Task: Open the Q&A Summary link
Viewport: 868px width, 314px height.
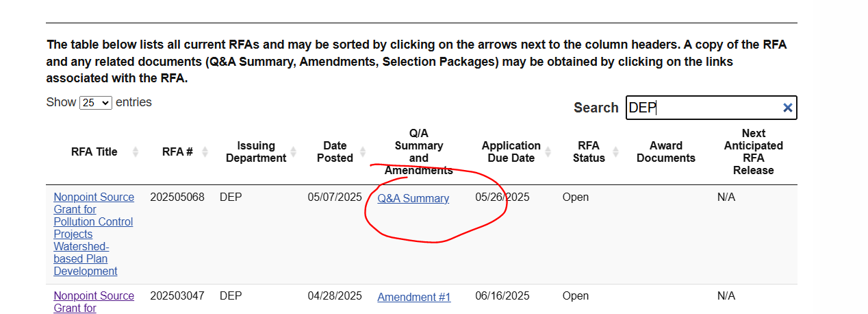Action: 413,198
